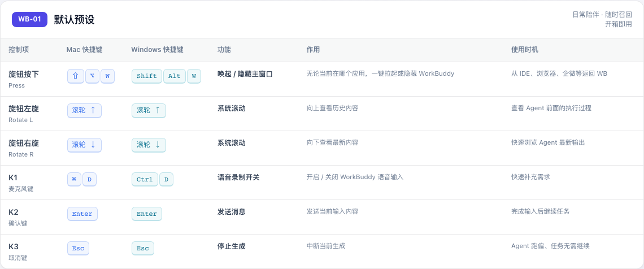This screenshot has height=269, width=644.
Task: Click the 默认预设 title text
Action: (x=75, y=20)
